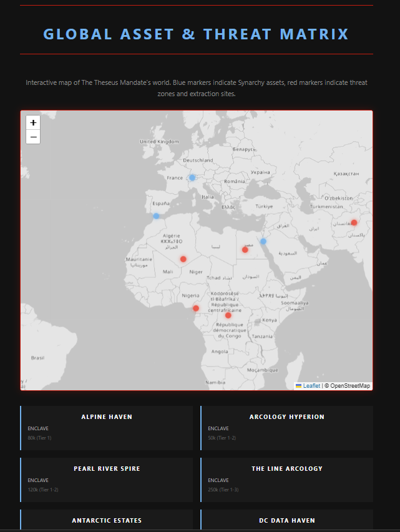Viewport: 400px width, 532px height.
Task: Select the Alpine Haven enclave card
Action: click(107, 428)
